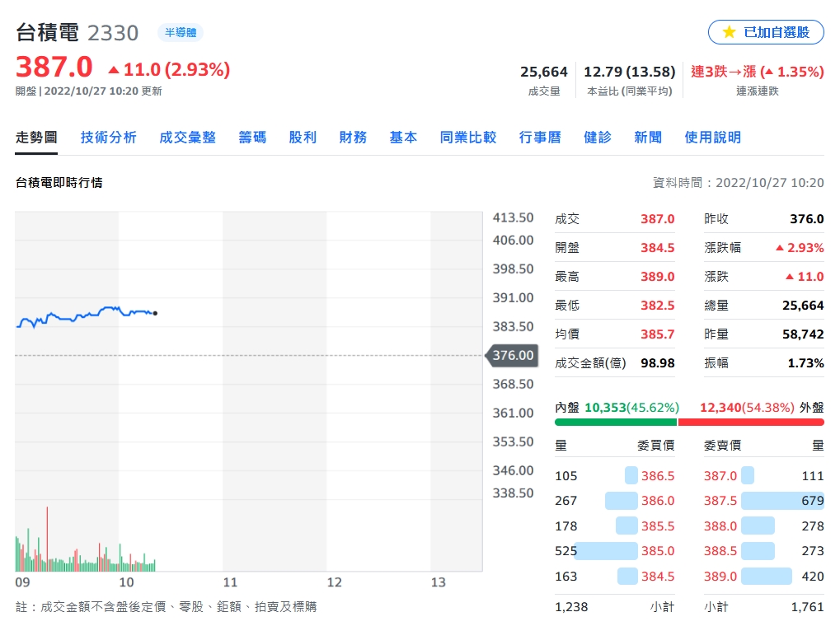Image resolution: width=840 pixels, height=626 pixels.
Task: Click the 昨收 value 376.0
Action: tap(807, 219)
